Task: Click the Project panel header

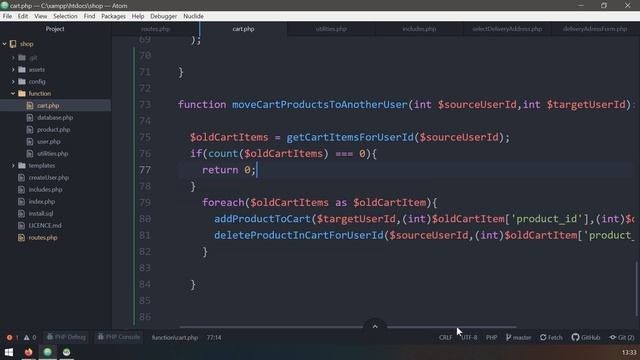Action: pyautogui.click(x=55, y=29)
